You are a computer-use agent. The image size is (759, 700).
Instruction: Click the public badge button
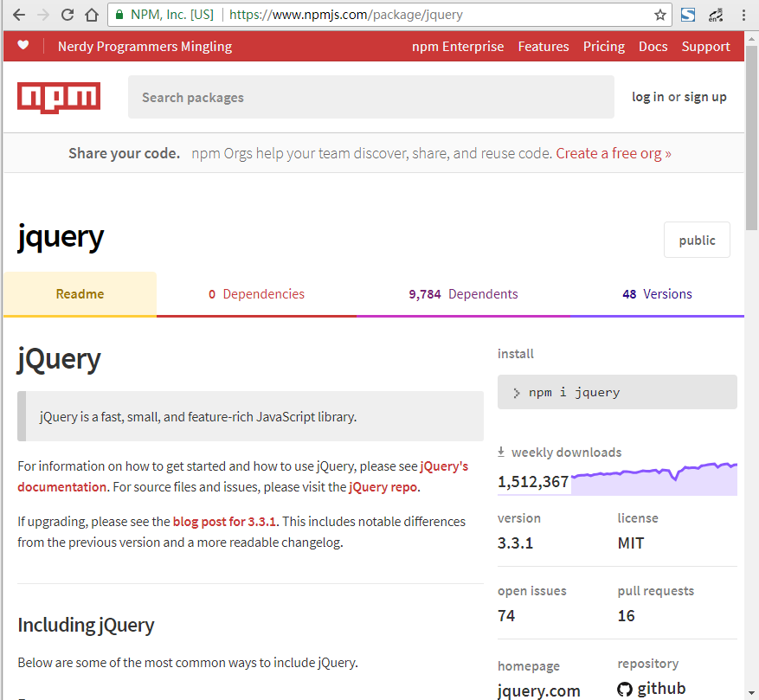[697, 240]
